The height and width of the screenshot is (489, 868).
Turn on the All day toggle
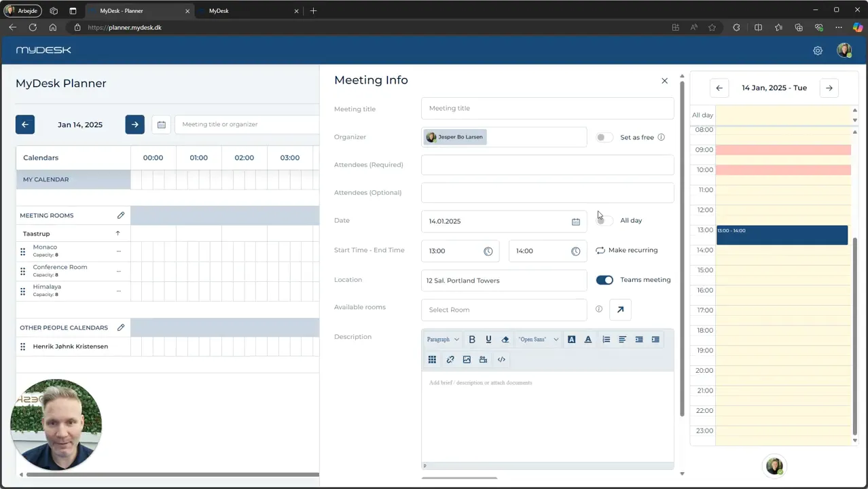tap(604, 220)
